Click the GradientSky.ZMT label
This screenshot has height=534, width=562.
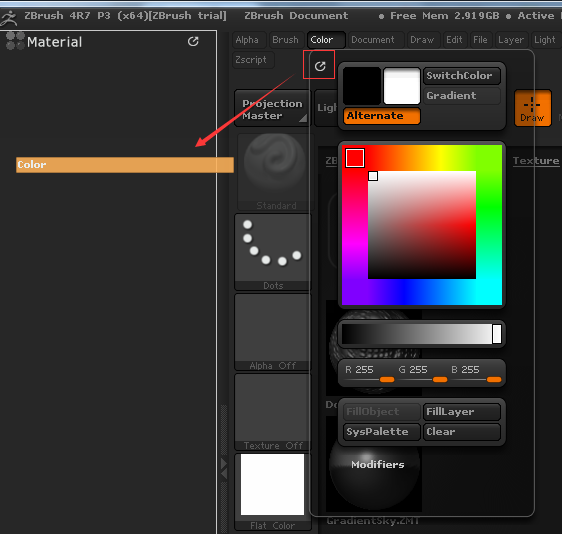click(373, 521)
